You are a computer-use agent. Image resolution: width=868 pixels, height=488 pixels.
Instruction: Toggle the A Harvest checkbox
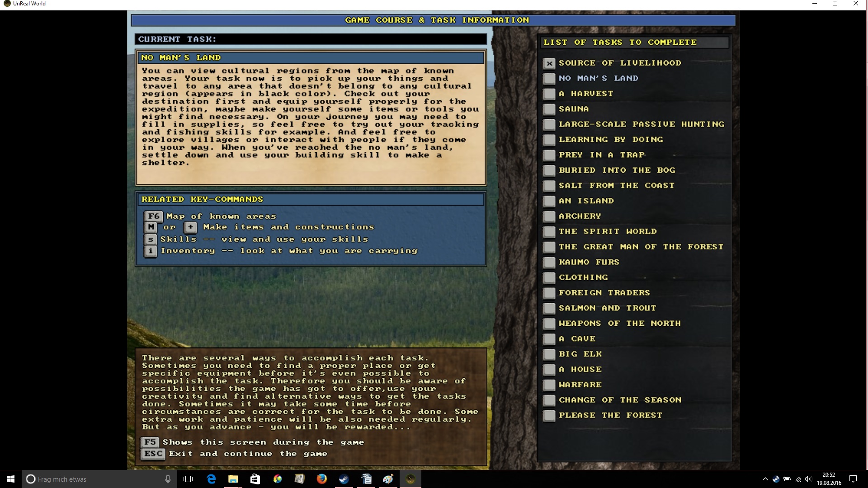tap(549, 94)
